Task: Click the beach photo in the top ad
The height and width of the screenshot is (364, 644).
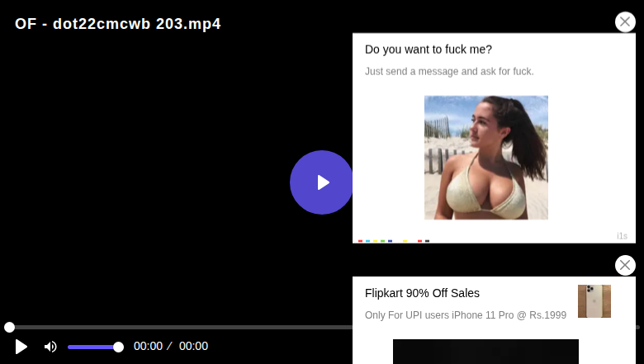Action: pos(485,158)
